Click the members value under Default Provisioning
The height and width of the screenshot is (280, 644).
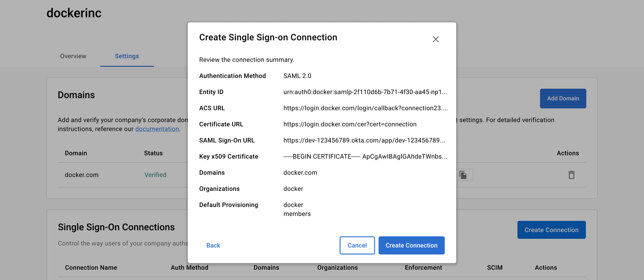pyautogui.click(x=297, y=214)
